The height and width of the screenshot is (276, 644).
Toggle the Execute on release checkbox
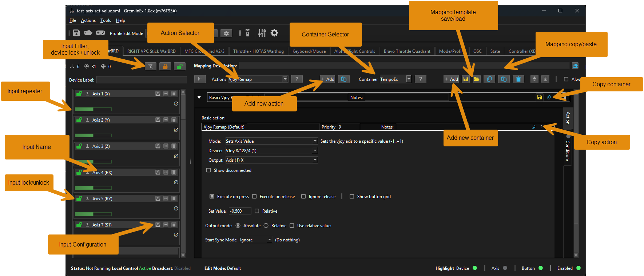coord(255,197)
